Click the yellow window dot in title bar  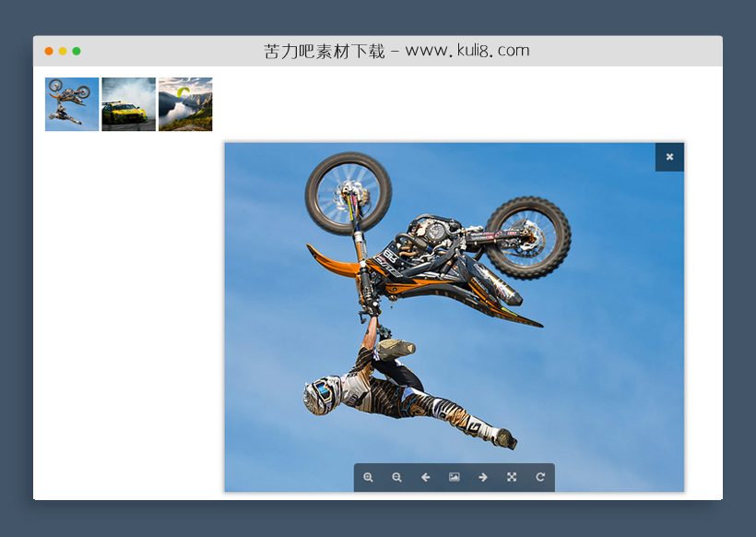pyautogui.click(x=63, y=52)
